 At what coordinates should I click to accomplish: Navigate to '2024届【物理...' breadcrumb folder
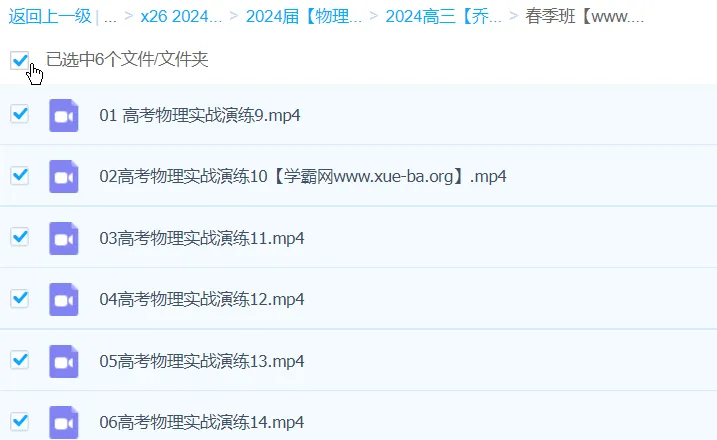304,16
